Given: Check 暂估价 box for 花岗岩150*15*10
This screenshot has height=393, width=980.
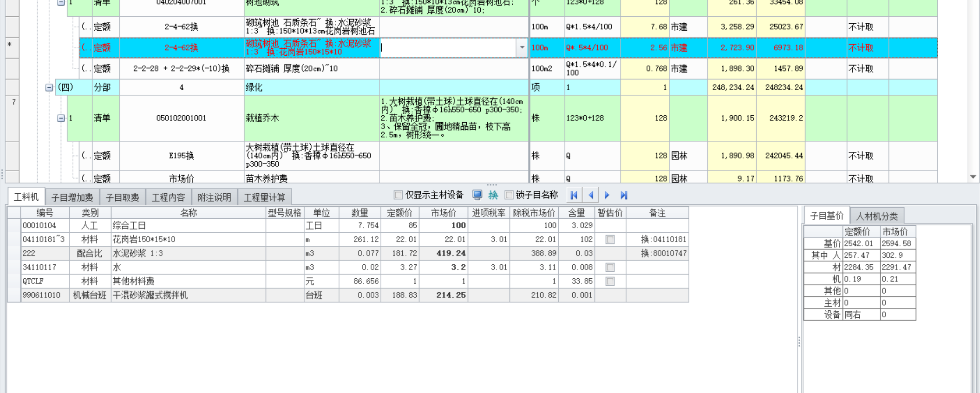Looking at the screenshot, I should pos(610,240).
